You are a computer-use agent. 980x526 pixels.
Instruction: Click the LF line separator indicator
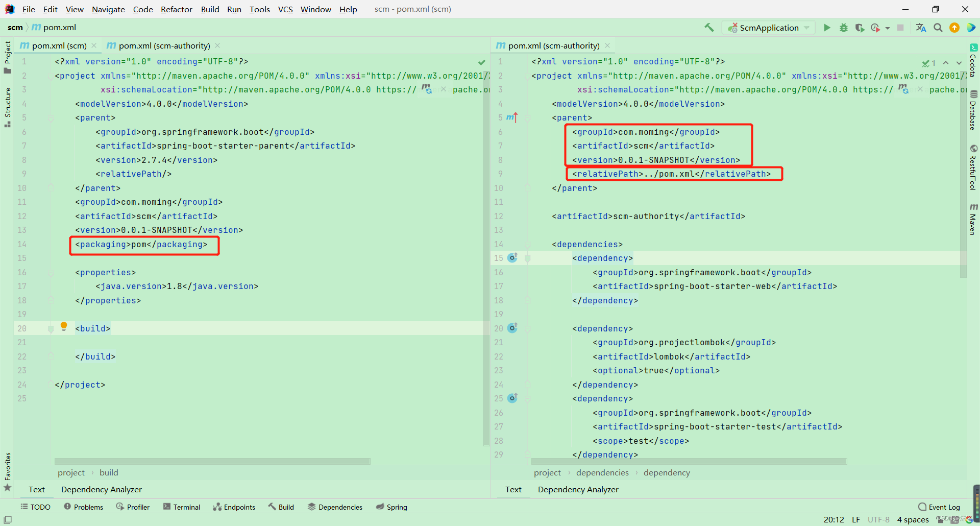pos(856,519)
